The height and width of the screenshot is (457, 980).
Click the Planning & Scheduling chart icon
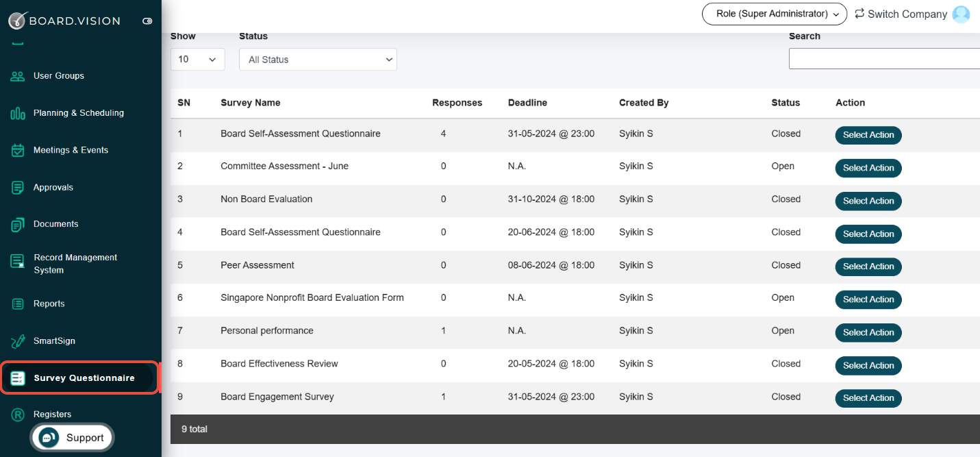18,113
